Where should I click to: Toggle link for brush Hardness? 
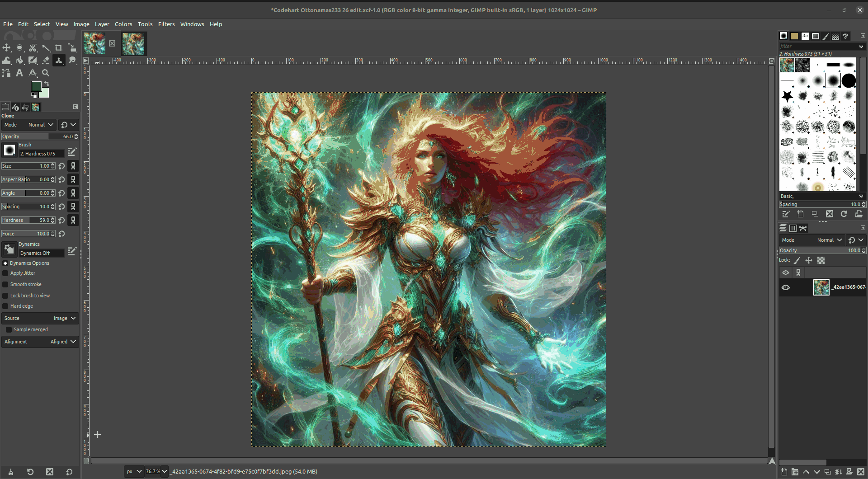[x=73, y=220]
